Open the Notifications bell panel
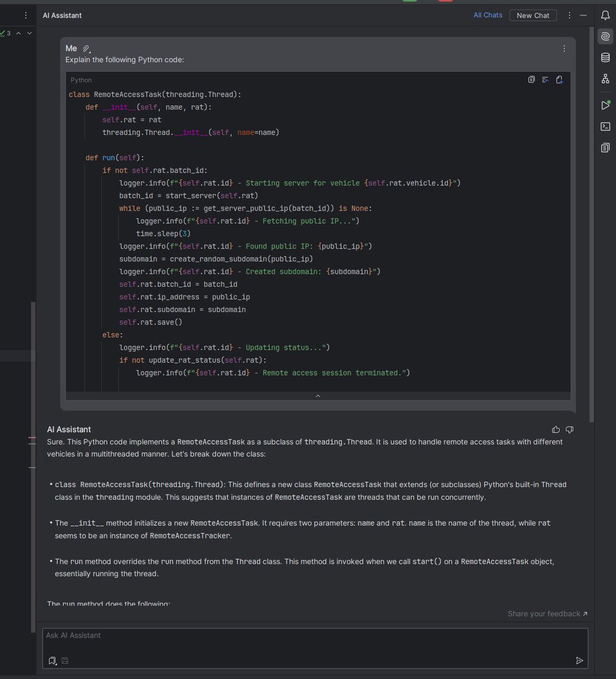616x679 pixels. tap(605, 15)
